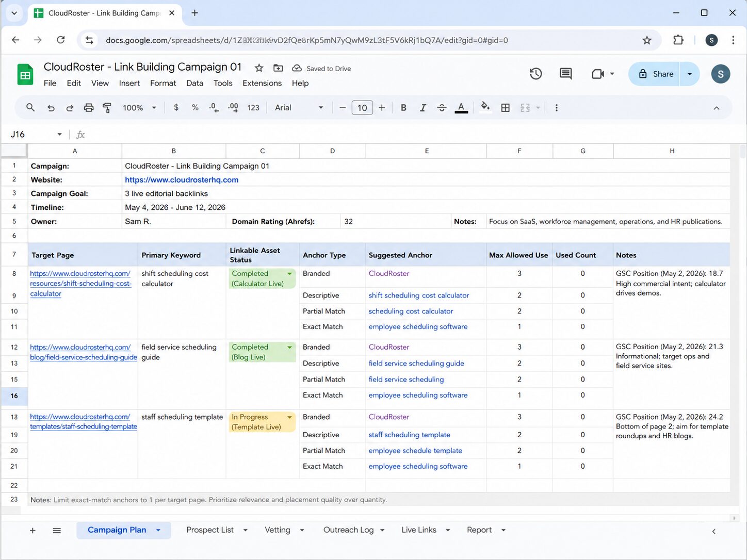This screenshot has width=747, height=560.
Task: Toggle Italic formatting
Action: point(423,108)
